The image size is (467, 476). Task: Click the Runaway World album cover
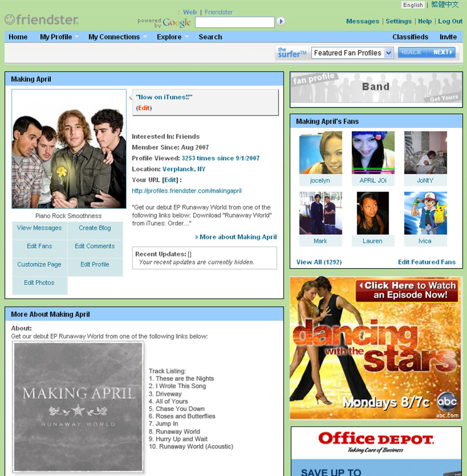78,407
